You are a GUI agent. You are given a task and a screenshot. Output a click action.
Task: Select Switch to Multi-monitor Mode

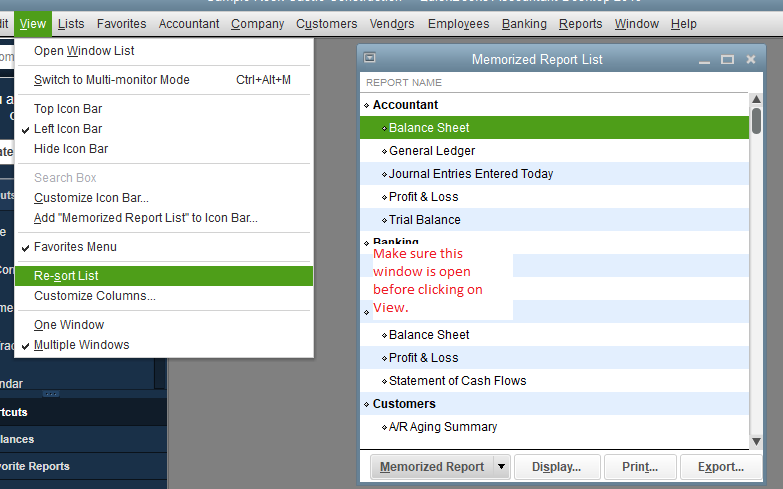(x=164, y=80)
